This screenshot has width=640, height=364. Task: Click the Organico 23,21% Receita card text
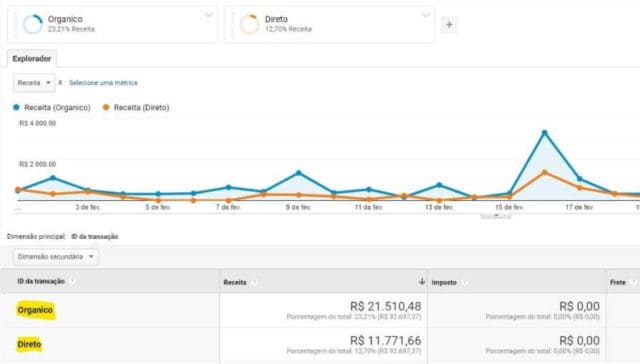(x=71, y=29)
